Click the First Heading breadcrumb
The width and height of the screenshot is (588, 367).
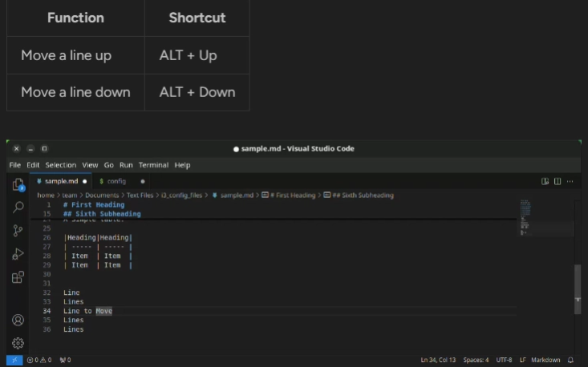tap(292, 195)
